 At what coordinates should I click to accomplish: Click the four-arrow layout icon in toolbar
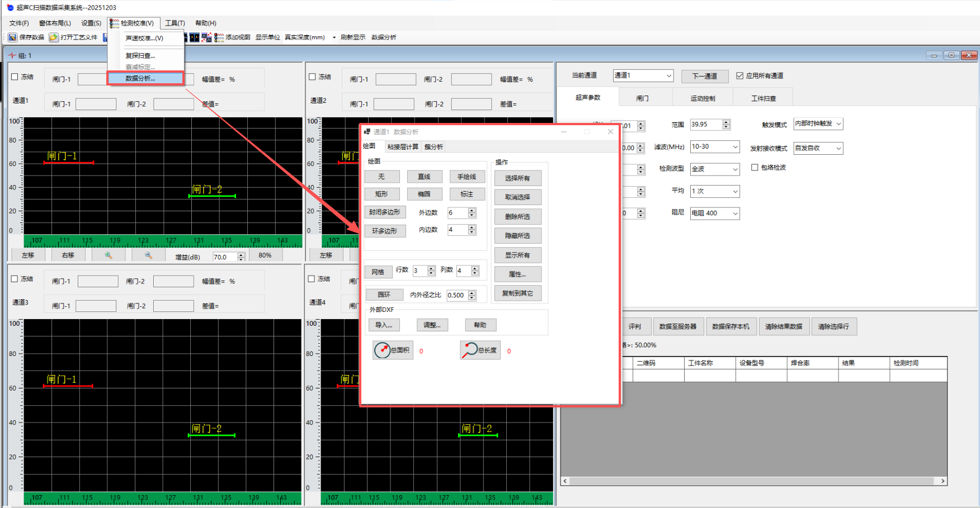point(206,37)
